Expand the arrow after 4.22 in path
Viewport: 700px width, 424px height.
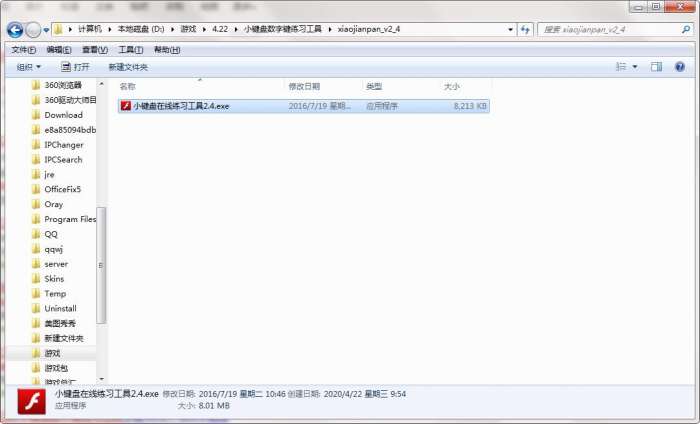(236, 29)
